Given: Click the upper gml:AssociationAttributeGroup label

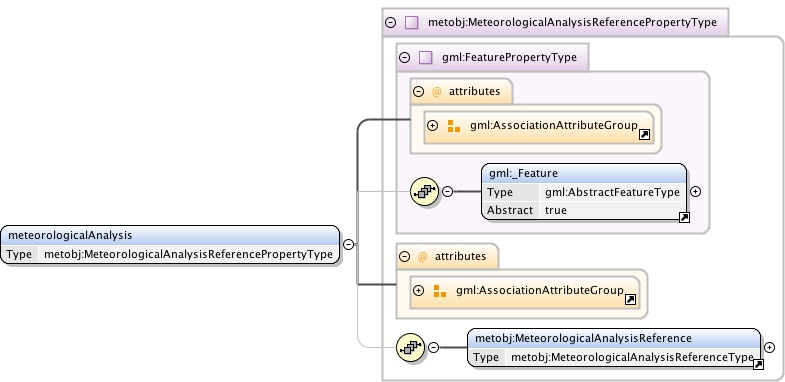Looking at the screenshot, I should click(554, 125).
